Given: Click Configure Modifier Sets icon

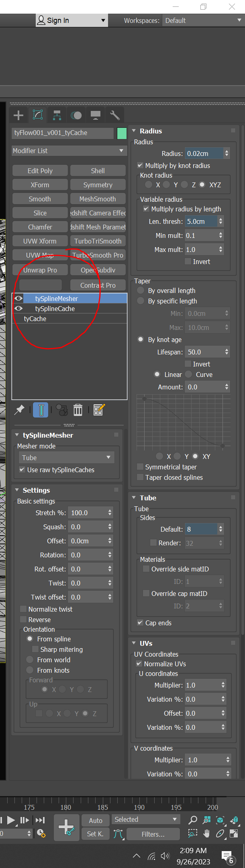Looking at the screenshot, I should coord(99,410).
